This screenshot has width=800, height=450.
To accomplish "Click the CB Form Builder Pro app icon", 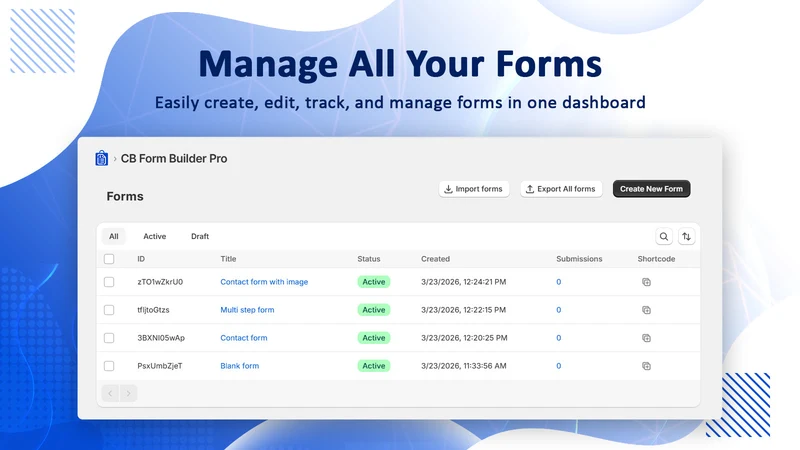I will tap(102, 159).
